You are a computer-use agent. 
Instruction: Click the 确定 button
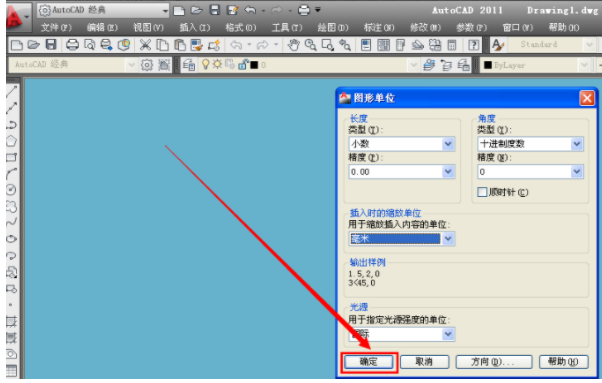point(369,362)
